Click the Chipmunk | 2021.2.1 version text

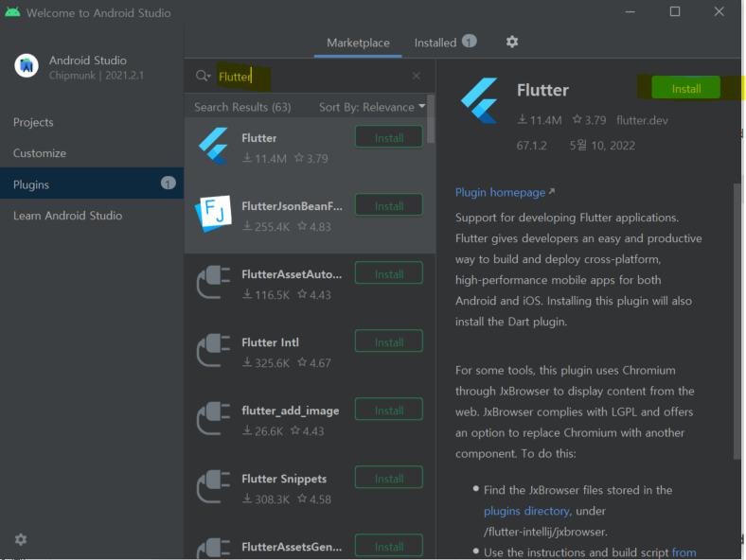point(97,75)
